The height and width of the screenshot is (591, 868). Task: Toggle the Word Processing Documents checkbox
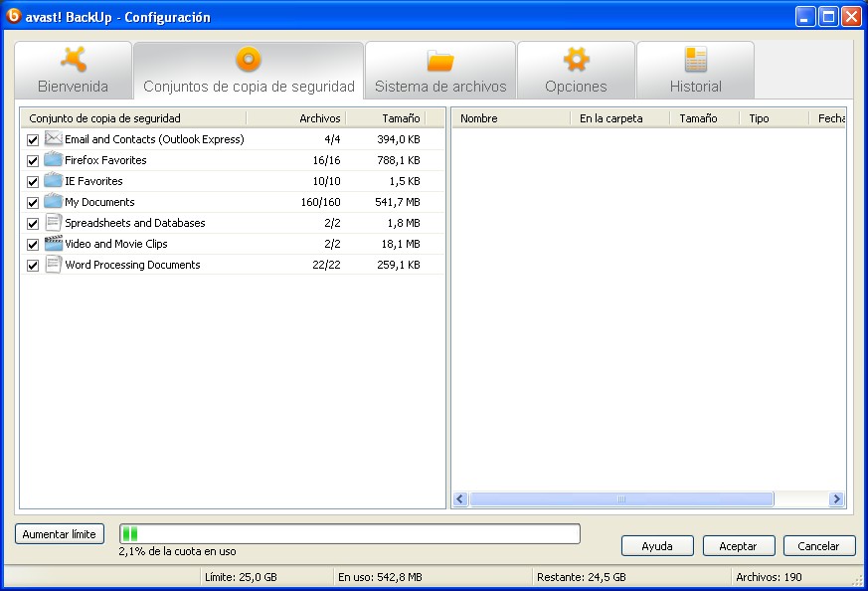(x=33, y=266)
